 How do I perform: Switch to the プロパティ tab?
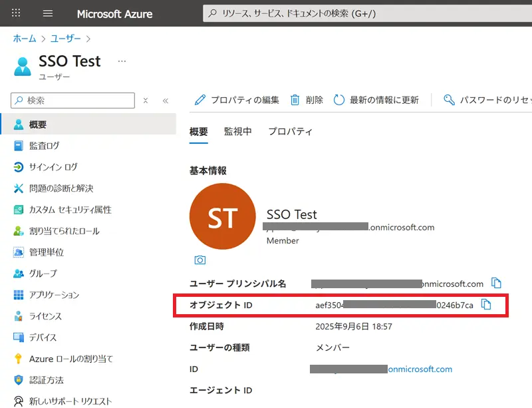(290, 131)
